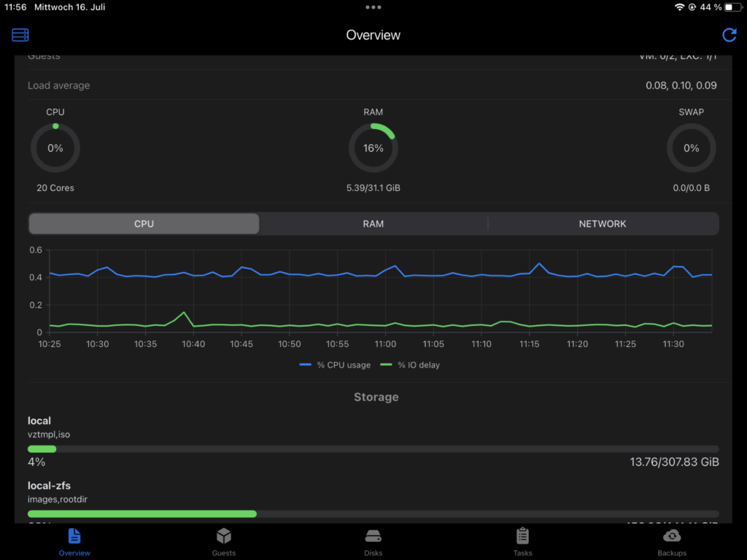This screenshot has width=747, height=560.
Task: Tap the 5.39/31.1 GiB value
Action: [373, 188]
